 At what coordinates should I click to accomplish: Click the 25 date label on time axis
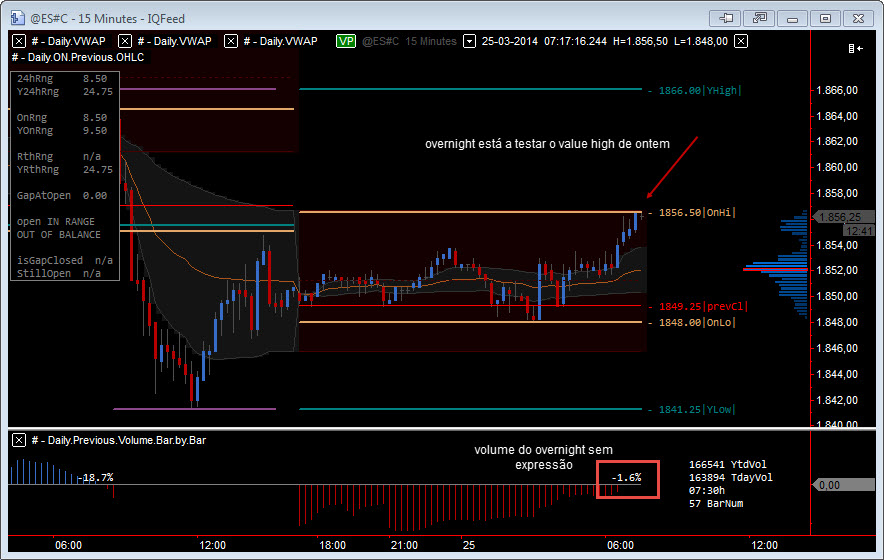point(469,545)
